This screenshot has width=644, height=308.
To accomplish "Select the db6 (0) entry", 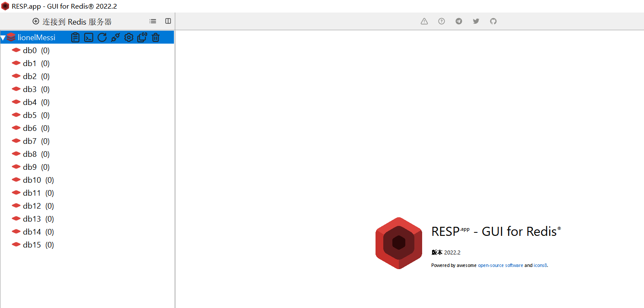I will [31, 128].
